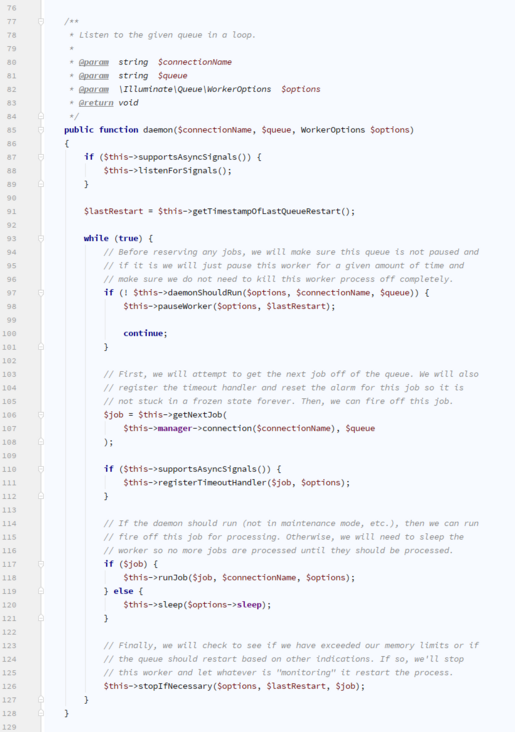
Task: Collapse the getNextJob call fold on line 106
Action: tap(41, 415)
